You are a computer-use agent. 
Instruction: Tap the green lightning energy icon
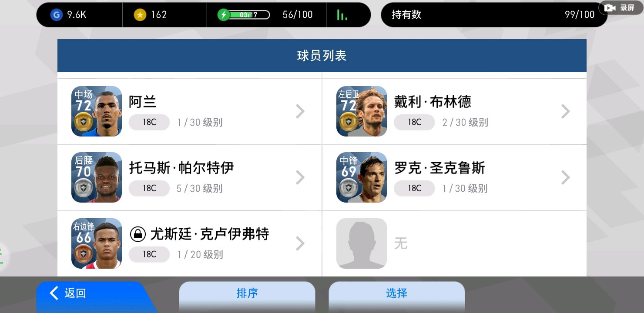[x=224, y=15]
